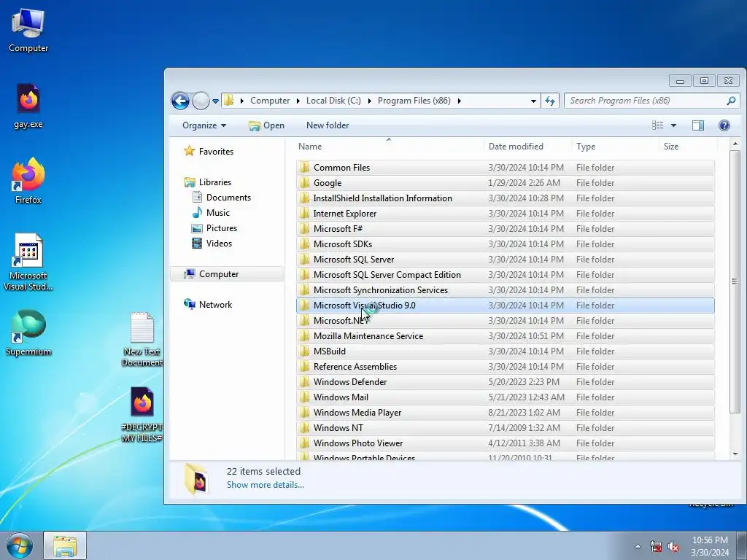
Task: Select the Windows Media Player folder
Action: [505, 413]
